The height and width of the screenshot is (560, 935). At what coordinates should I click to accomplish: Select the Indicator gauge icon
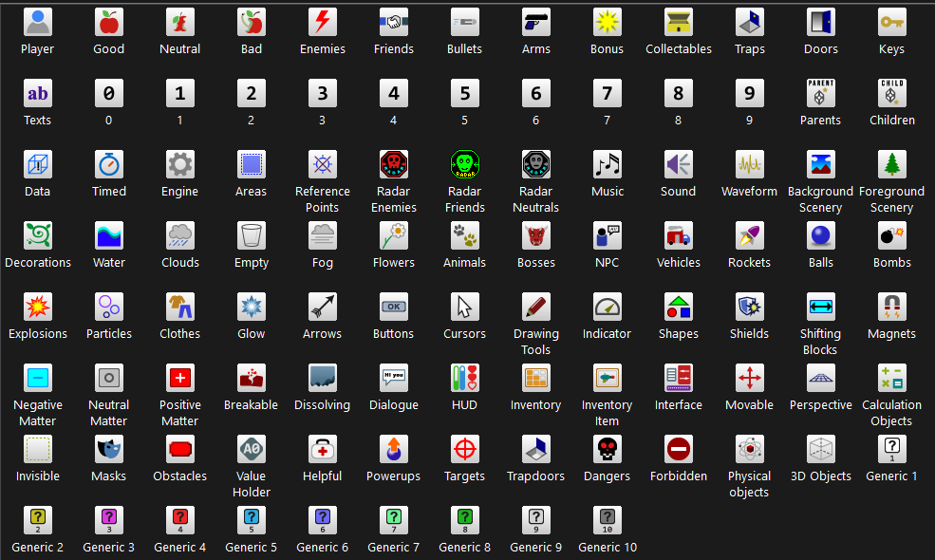click(x=607, y=308)
